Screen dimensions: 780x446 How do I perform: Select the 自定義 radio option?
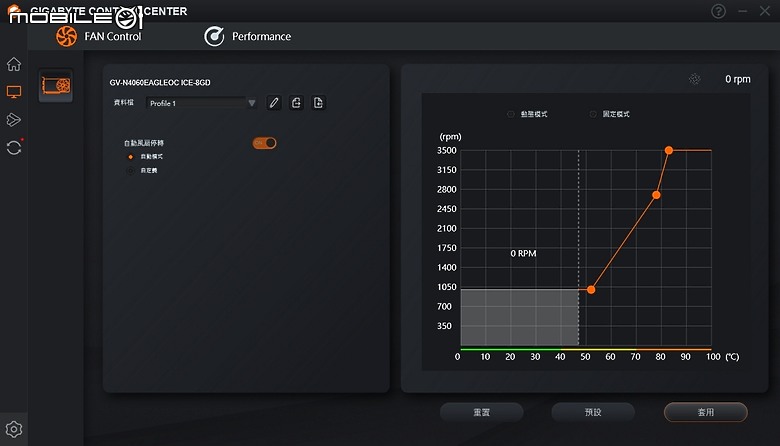coord(130,171)
